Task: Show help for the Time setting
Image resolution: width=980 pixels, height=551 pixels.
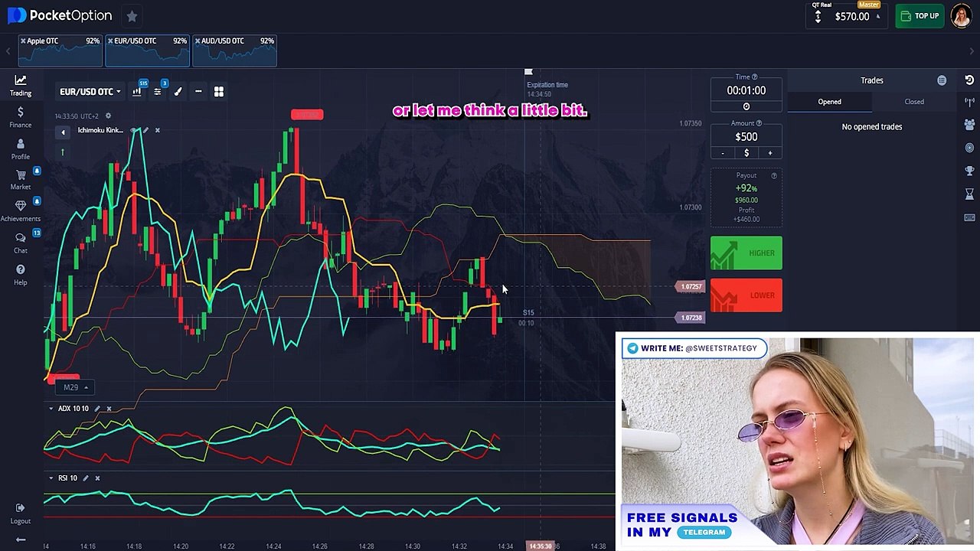Action: [x=755, y=77]
